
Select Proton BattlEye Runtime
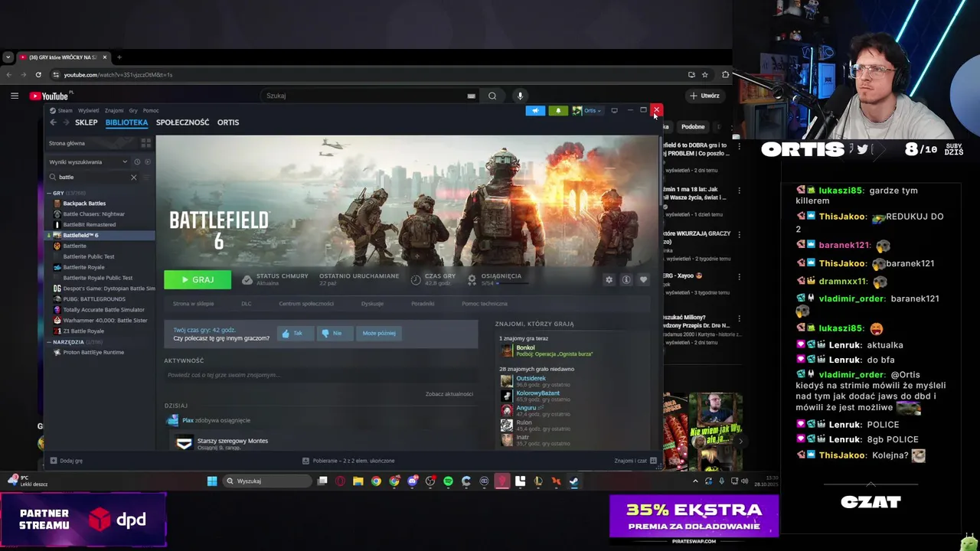click(x=93, y=353)
